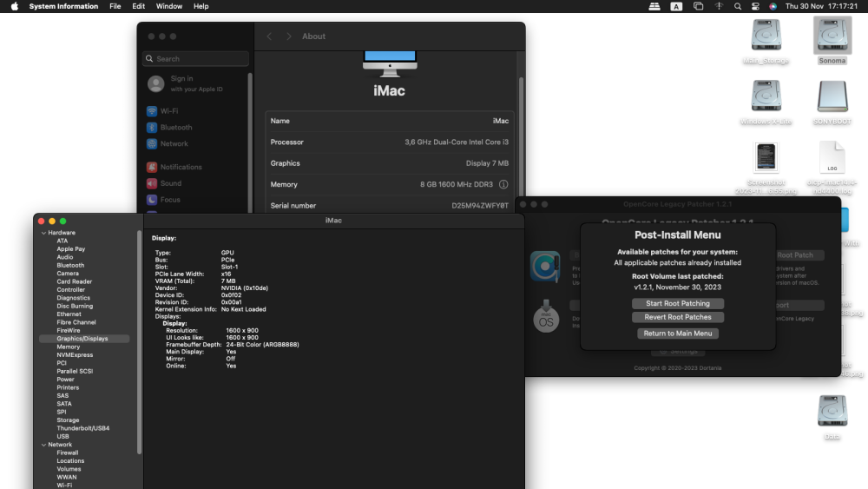Viewport: 868px width, 489px height.
Task: Select the Screenshot png file on the desktop
Action: (x=766, y=157)
